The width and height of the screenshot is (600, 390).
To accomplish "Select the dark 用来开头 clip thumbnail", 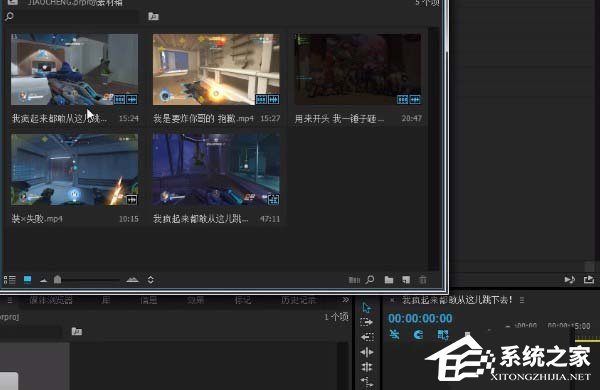I will 358,69.
